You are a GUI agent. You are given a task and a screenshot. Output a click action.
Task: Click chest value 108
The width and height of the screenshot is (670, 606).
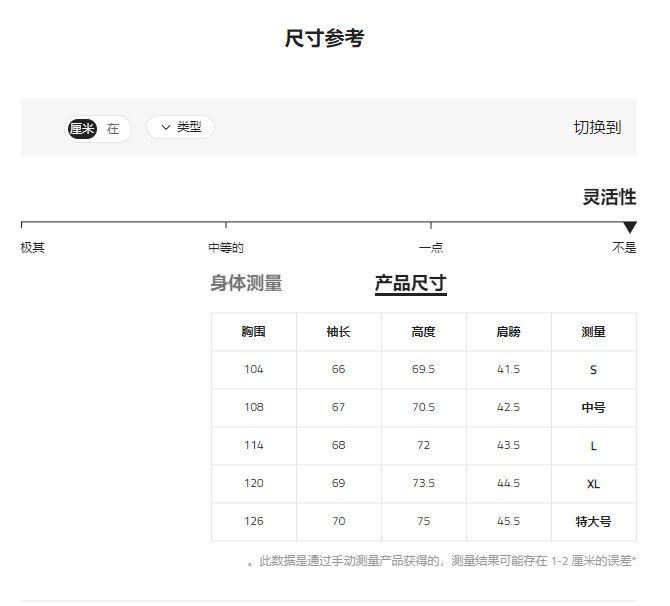click(254, 407)
